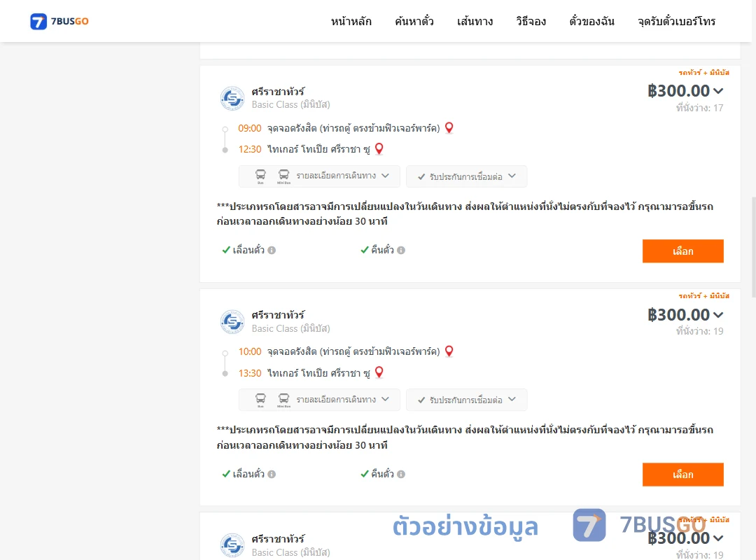
Task: Click the page vertical scrollbar
Action: (x=753, y=247)
